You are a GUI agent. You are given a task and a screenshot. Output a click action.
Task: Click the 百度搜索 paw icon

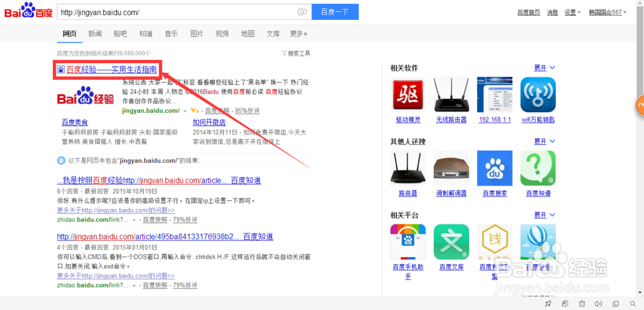[x=495, y=168]
